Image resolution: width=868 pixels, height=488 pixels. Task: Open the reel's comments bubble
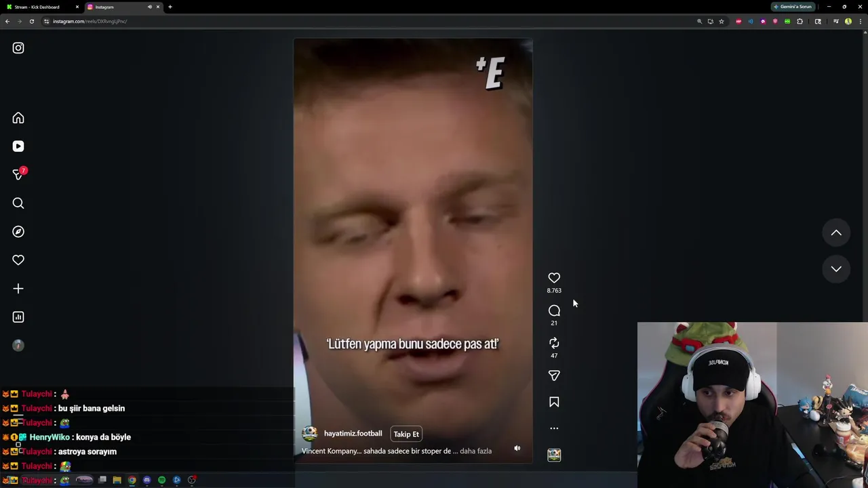554,310
